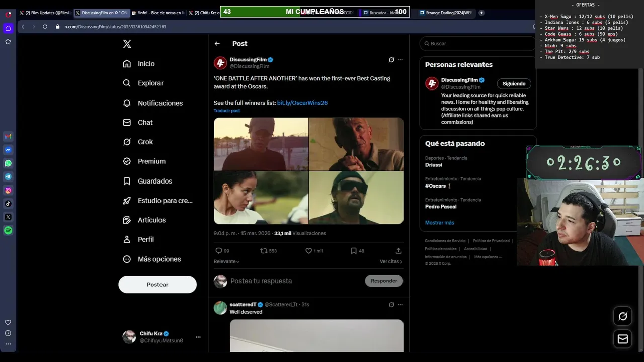Click the Responder button
Screen dimensions: 644x362
point(384,281)
